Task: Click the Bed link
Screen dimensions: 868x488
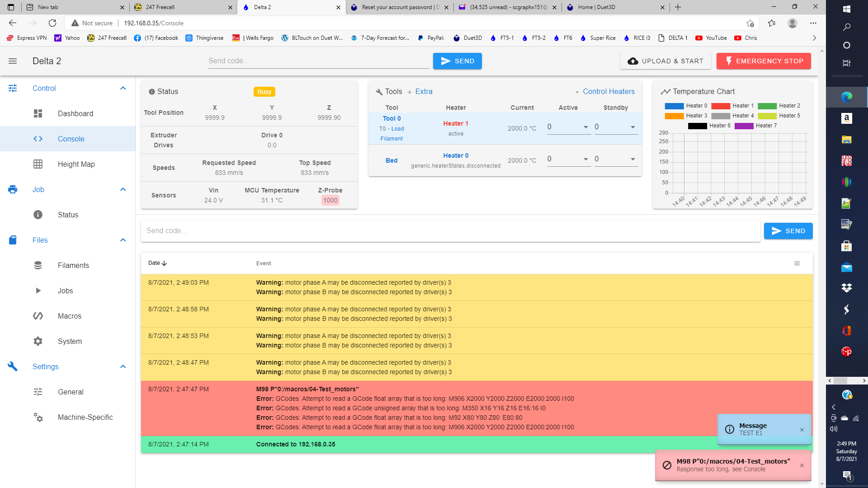Action: (392, 160)
